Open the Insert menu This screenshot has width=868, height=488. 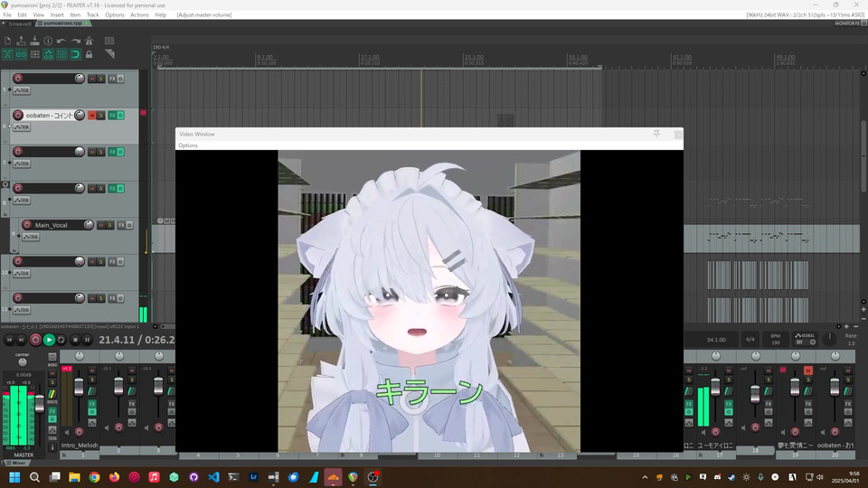pos(57,15)
